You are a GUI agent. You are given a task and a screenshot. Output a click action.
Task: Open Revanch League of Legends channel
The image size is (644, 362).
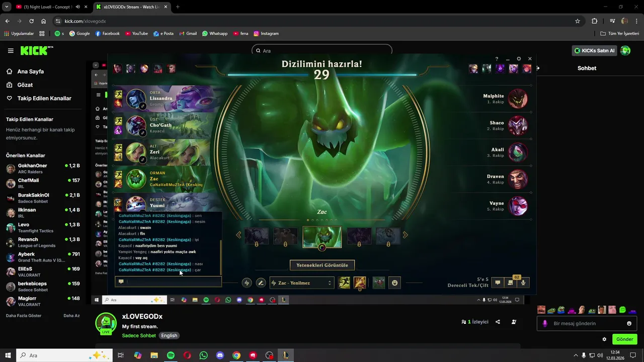point(43,242)
